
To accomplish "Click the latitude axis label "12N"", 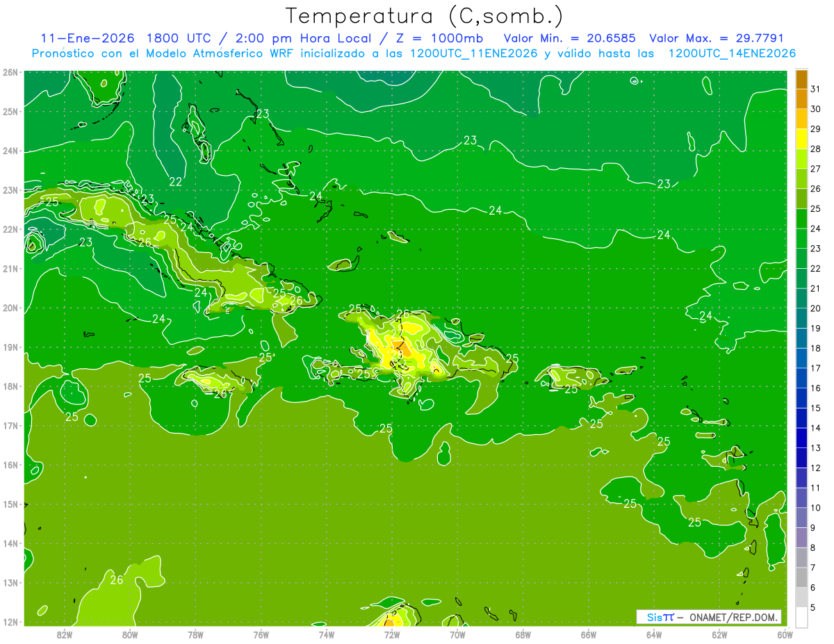I will [10, 622].
